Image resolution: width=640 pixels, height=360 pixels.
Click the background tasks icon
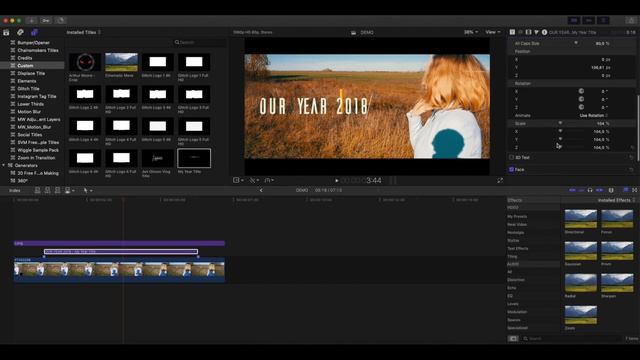tap(60, 20)
